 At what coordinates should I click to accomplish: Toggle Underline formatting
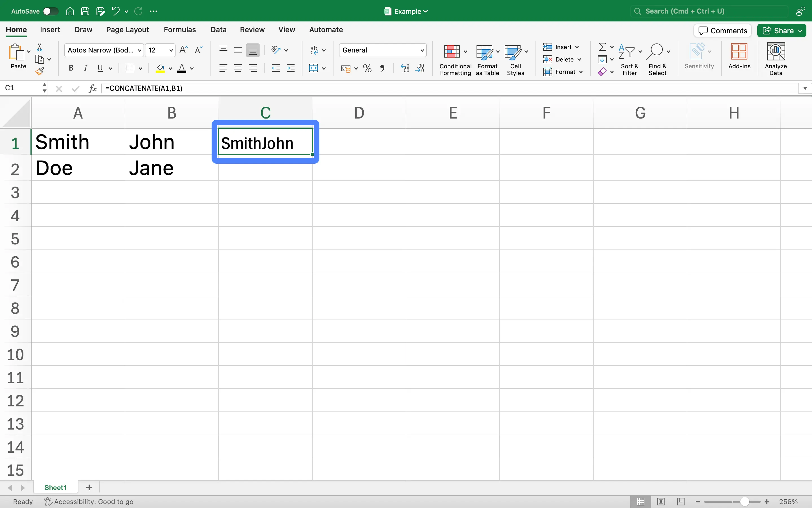coord(100,69)
